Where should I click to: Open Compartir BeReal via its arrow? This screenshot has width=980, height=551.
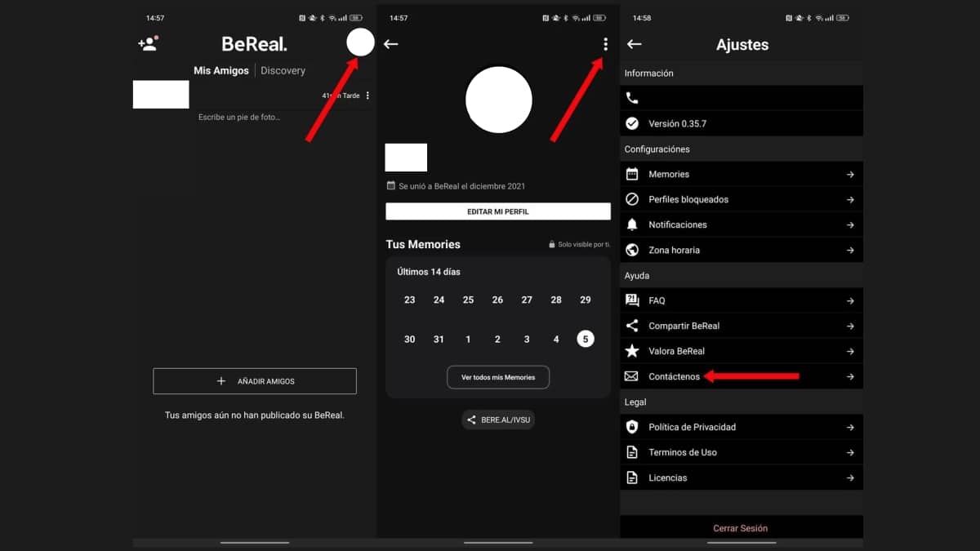point(850,326)
